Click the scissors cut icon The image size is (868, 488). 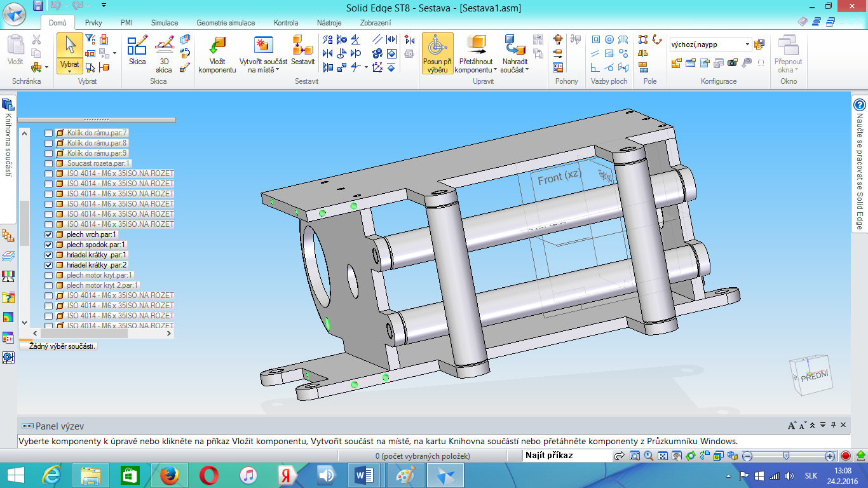click(x=36, y=39)
